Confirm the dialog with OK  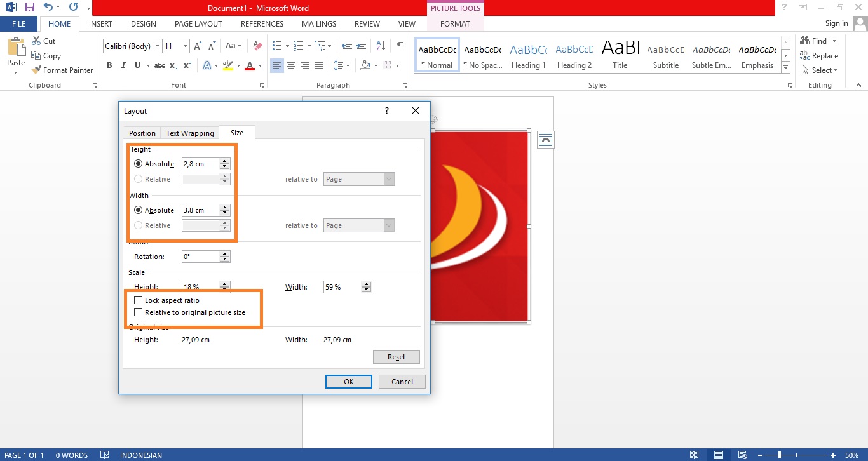[348, 382]
